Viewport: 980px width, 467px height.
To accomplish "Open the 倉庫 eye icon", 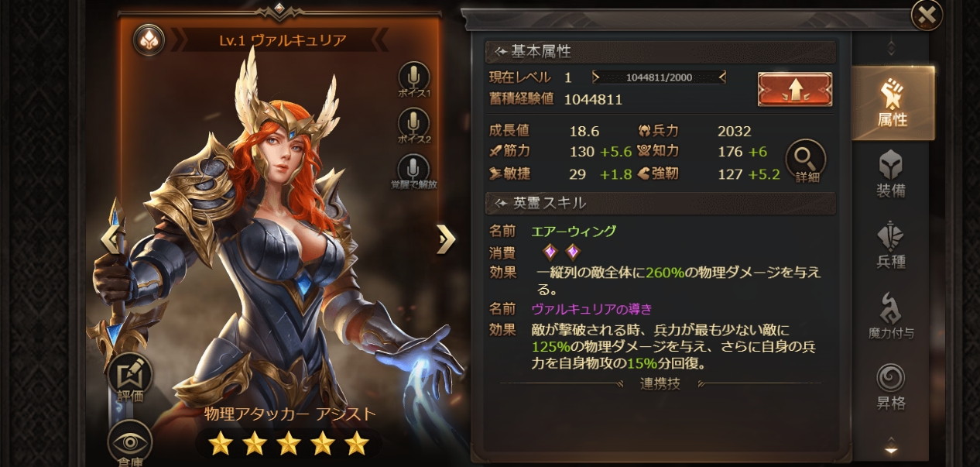I will click(130, 444).
